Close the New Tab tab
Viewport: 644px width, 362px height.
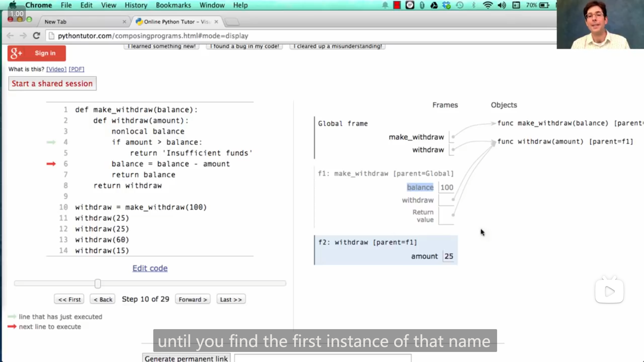(x=124, y=22)
